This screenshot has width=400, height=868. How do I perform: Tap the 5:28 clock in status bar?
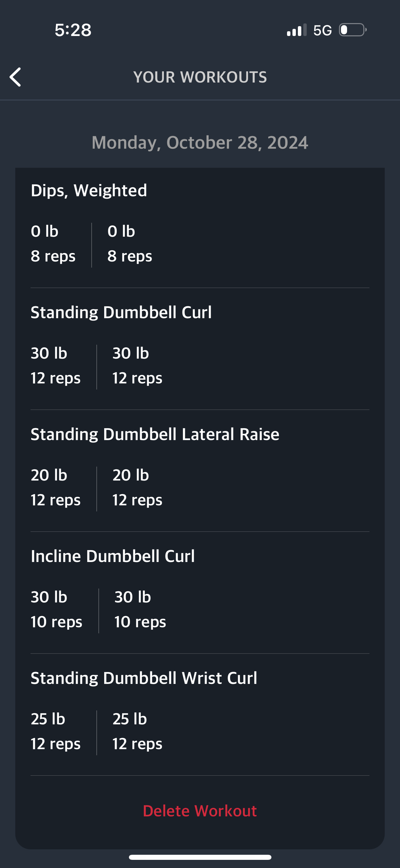(x=73, y=30)
